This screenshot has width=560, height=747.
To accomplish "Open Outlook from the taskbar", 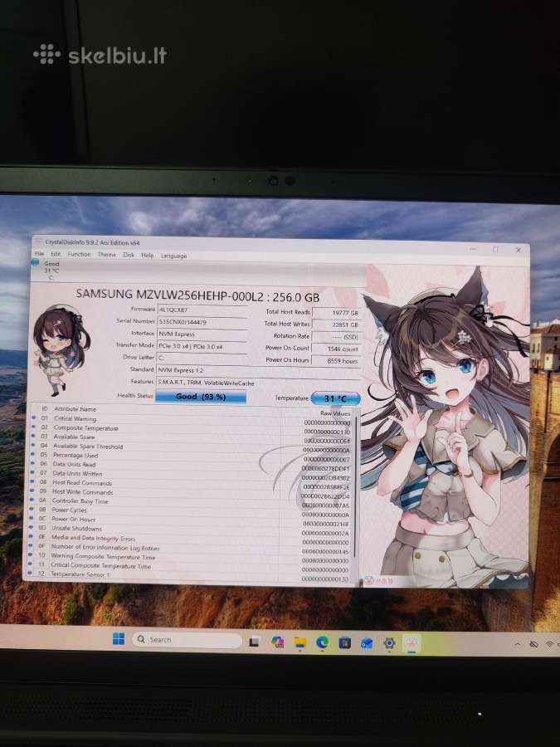I will pyautogui.click(x=367, y=643).
